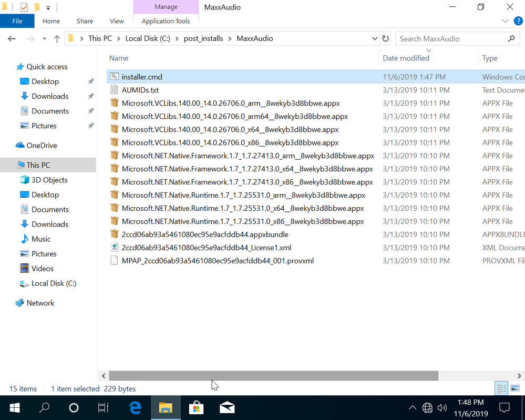
Task: Expand the ribbon with the chevron
Action: coord(505,21)
